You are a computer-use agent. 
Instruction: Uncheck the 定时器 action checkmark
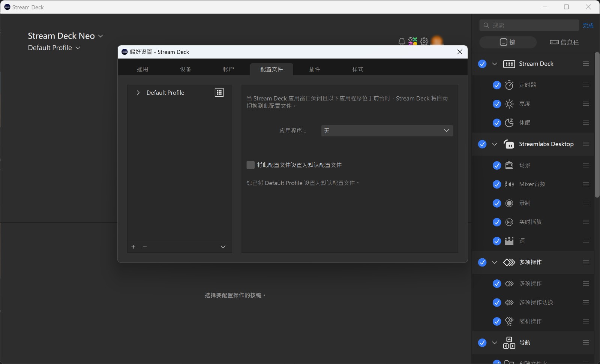click(496, 85)
